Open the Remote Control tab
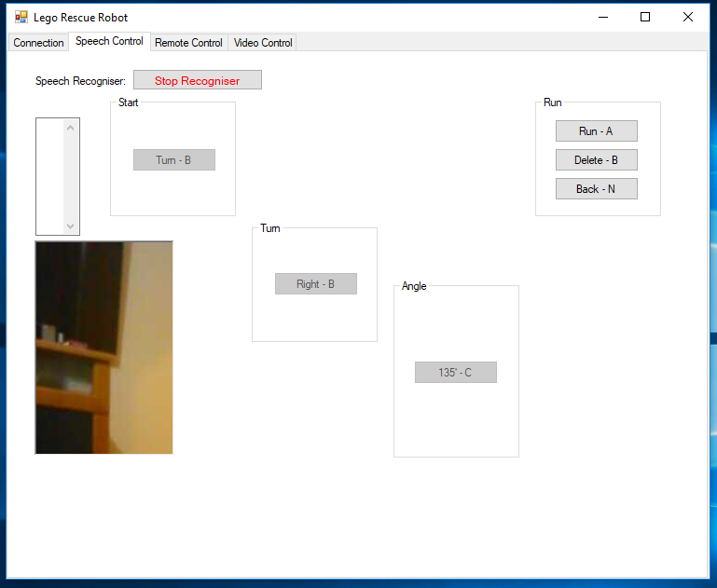The width and height of the screenshot is (717, 588). click(188, 43)
